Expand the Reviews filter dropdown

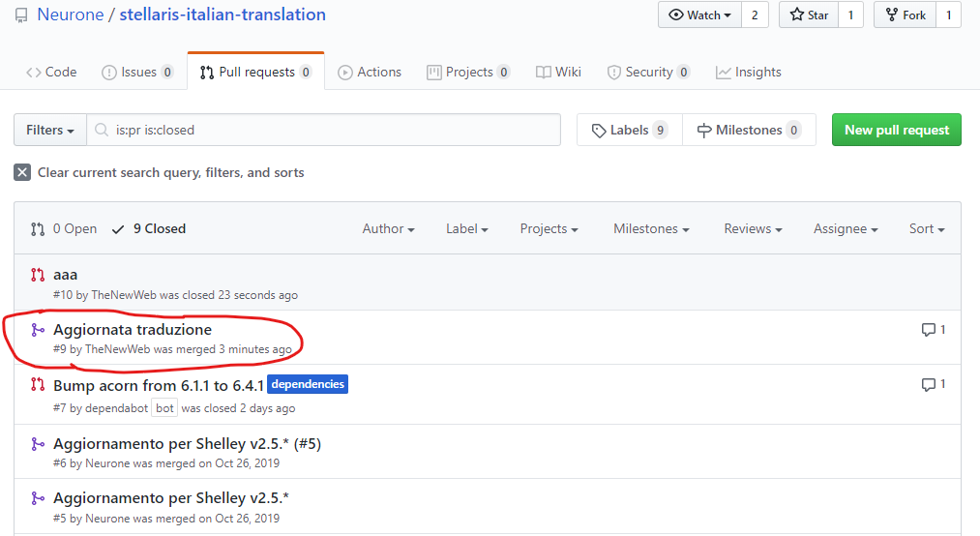[x=753, y=228]
